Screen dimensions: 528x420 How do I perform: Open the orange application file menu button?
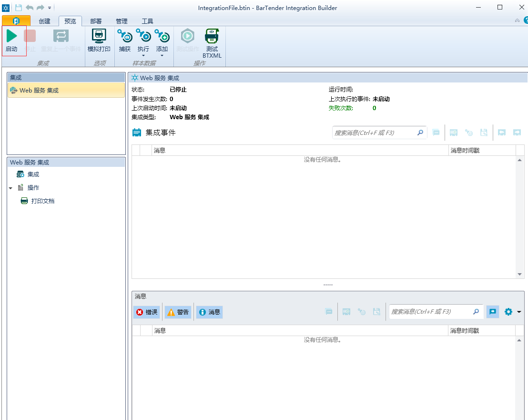pos(16,21)
